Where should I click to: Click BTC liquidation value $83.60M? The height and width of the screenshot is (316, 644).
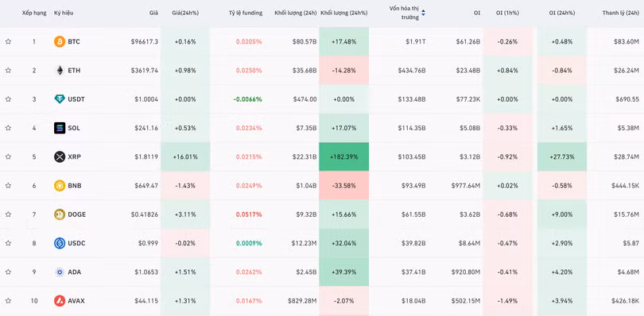pyautogui.click(x=627, y=41)
